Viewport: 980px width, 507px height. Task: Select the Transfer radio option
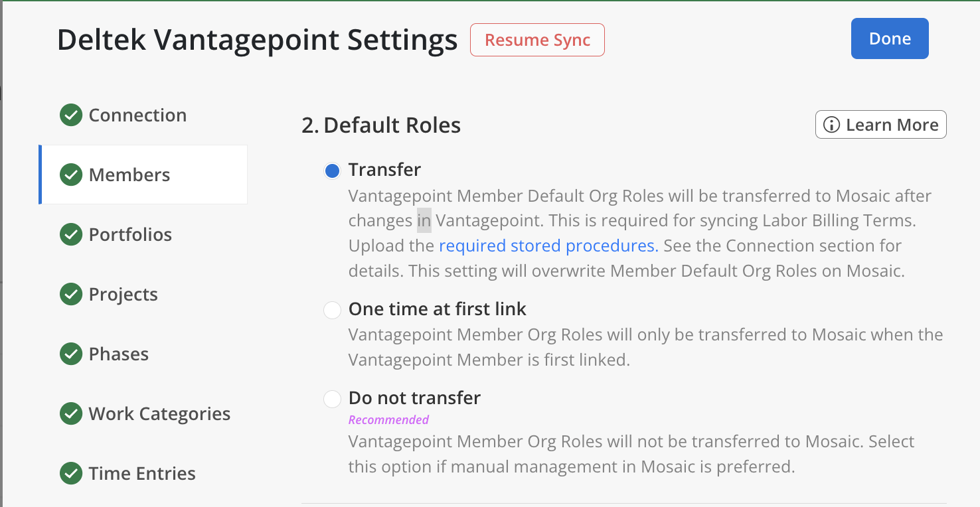click(x=332, y=171)
